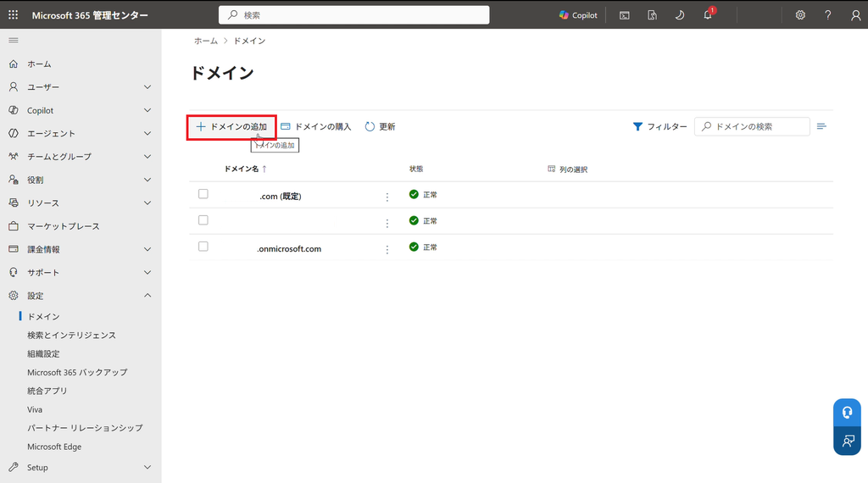Open the account profile icon

(x=856, y=15)
